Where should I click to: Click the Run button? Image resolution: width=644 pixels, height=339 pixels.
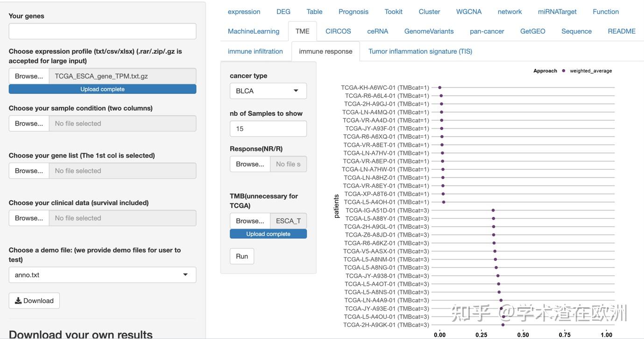coord(241,256)
